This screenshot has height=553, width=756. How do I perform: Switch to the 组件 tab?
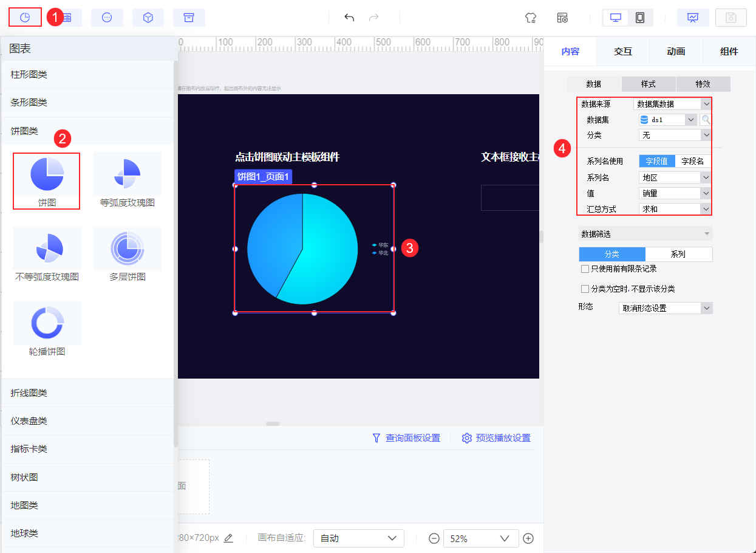[729, 52]
